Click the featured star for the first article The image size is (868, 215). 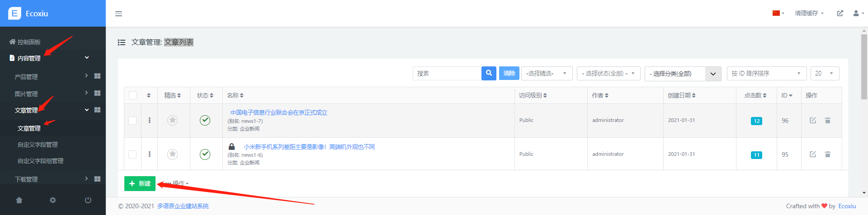coord(172,120)
